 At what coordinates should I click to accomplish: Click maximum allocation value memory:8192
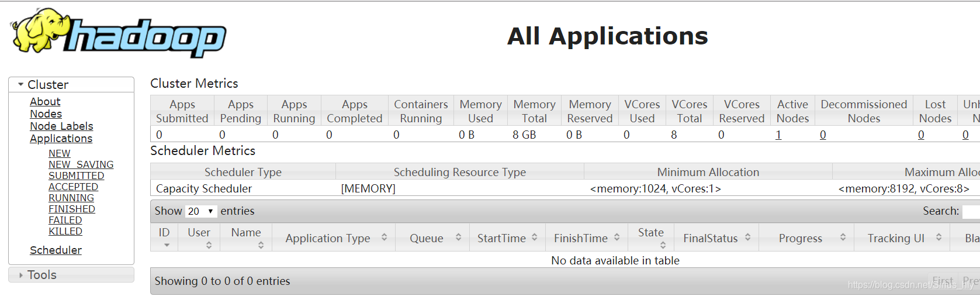(904, 189)
